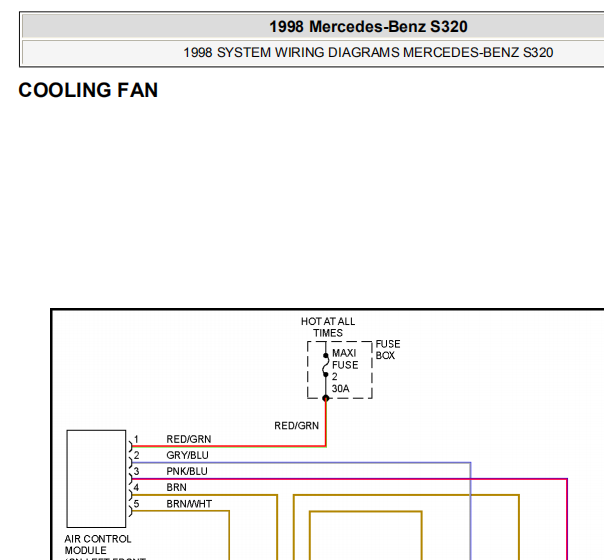Click the 'MAXI FUSE 2 30A' fuse text
604x560 pixels.
tap(345, 371)
